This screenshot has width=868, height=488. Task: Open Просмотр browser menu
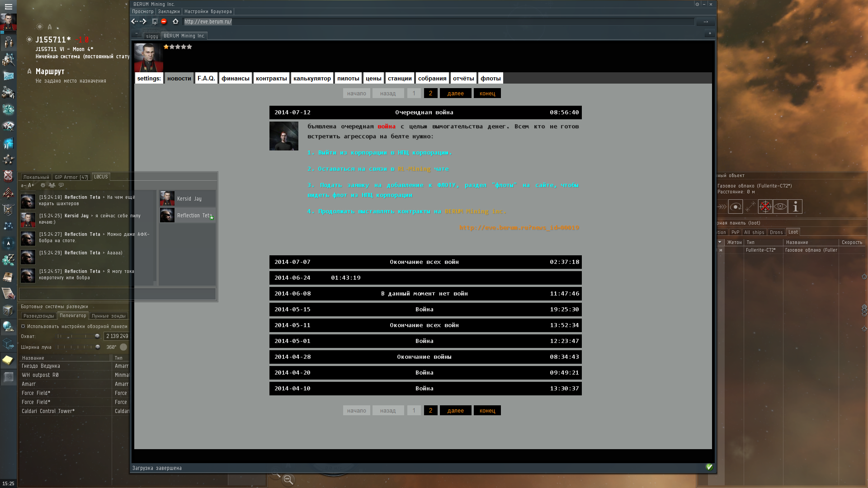143,12
